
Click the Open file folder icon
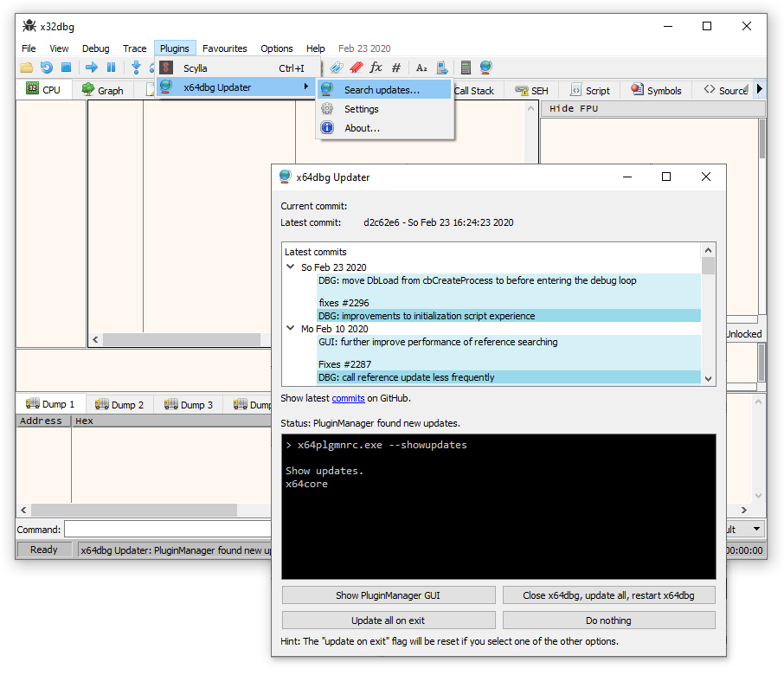pos(27,67)
